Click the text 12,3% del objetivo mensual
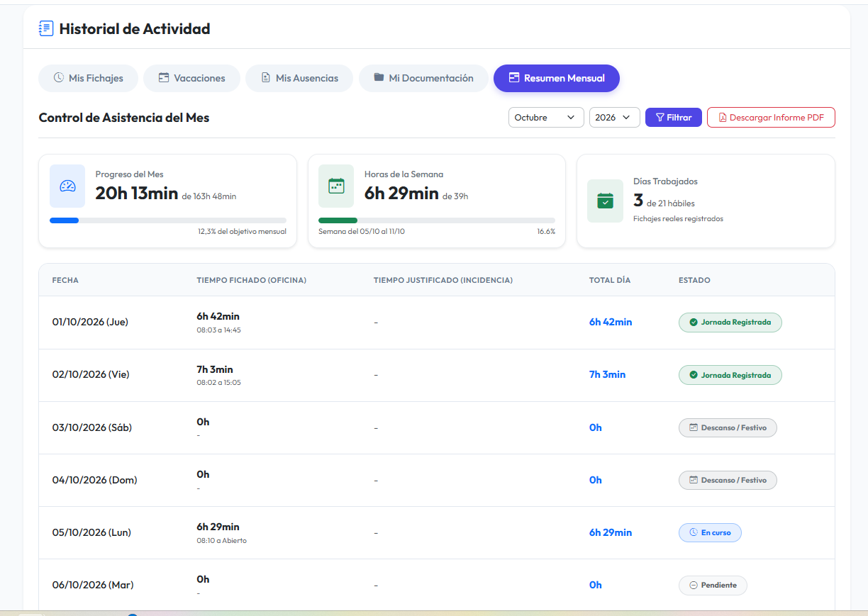868x616 pixels. pyautogui.click(x=243, y=231)
